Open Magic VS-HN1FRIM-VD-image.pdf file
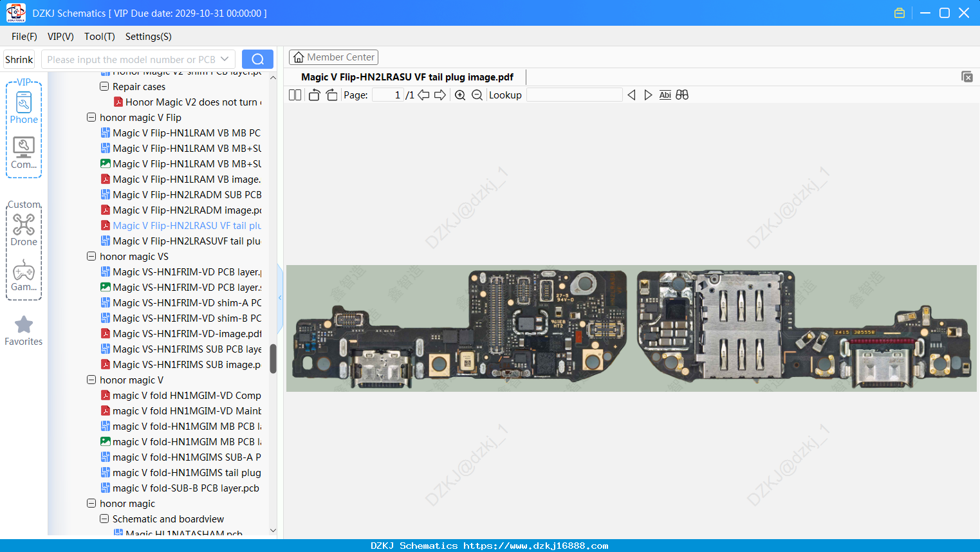 point(181,333)
